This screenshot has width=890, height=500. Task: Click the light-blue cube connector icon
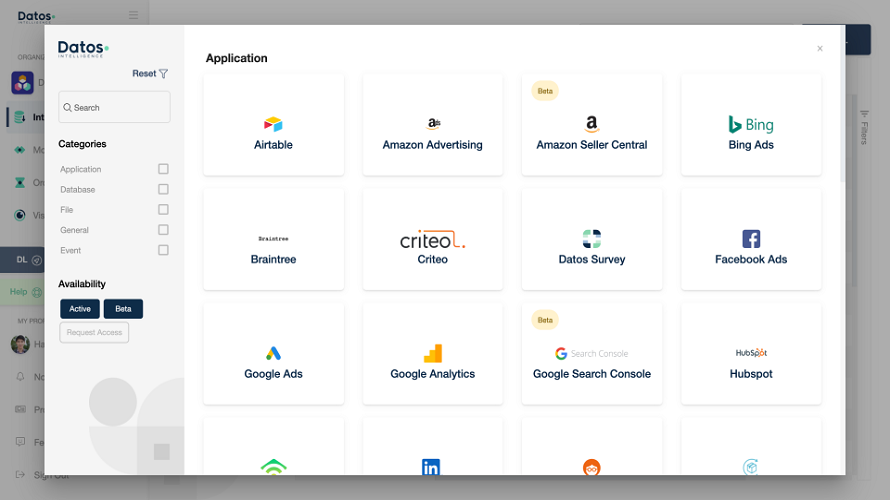point(750,467)
